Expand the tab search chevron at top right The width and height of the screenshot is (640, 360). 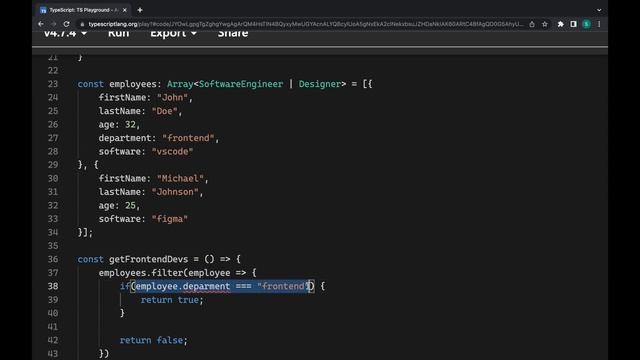(599, 10)
